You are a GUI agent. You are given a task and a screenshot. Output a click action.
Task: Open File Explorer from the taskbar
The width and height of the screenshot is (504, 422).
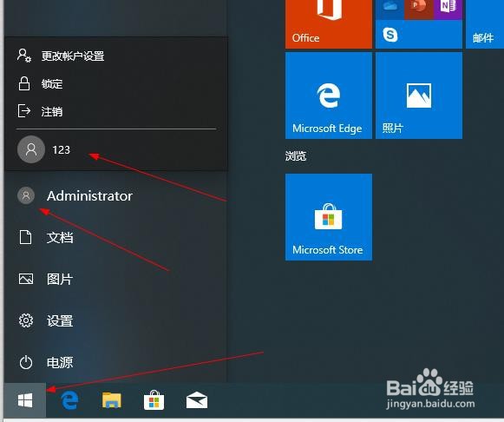coord(112,400)
